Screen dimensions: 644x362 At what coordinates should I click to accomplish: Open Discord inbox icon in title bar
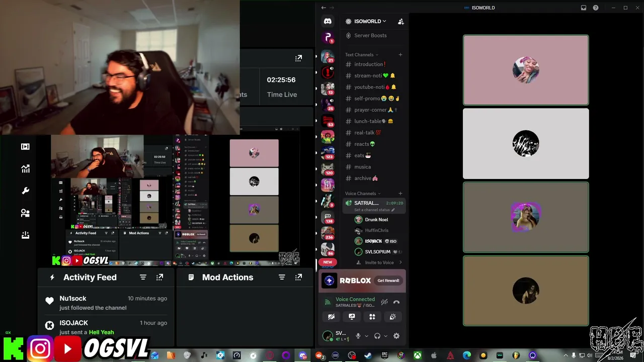584,8
